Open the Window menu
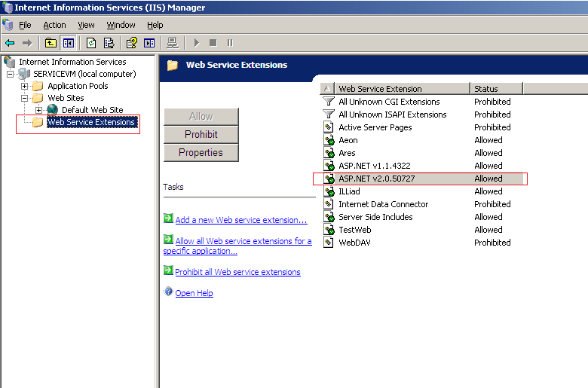Image resolution: width=588 pixels, height=388 pixels. tap(121, 25)
